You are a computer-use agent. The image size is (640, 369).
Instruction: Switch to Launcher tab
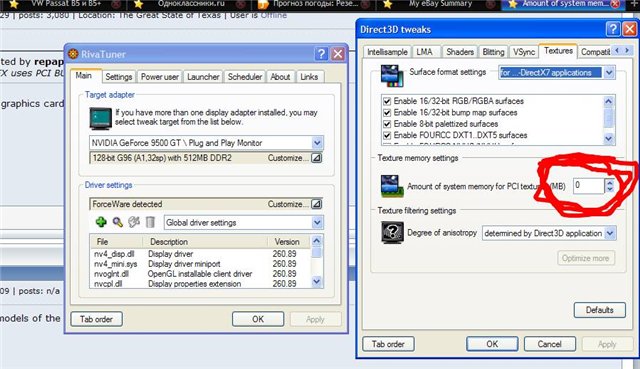203,77
